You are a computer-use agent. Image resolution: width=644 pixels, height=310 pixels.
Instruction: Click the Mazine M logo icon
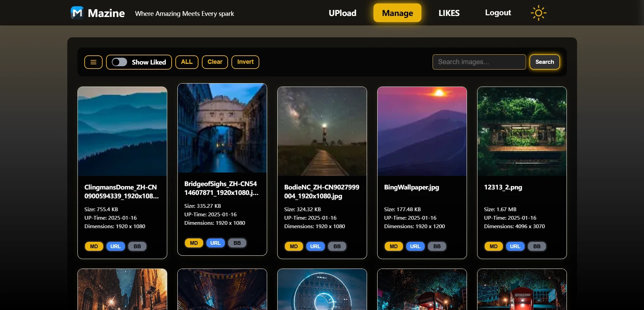[77, 13]
